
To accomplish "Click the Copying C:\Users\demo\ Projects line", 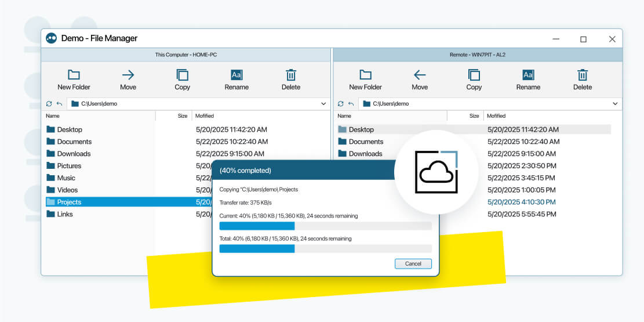I will 259,190.
